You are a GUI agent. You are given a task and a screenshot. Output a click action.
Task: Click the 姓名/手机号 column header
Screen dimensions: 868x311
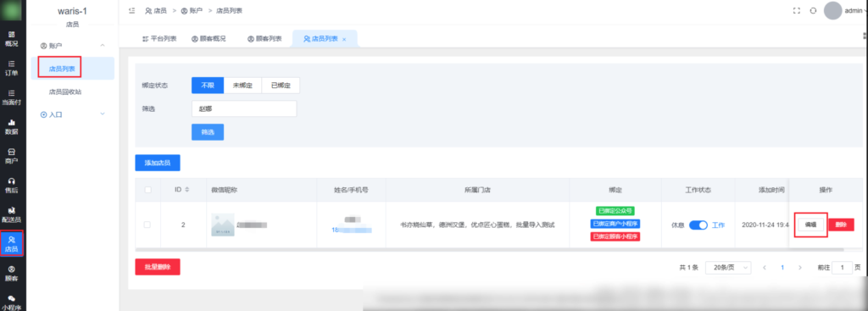pyautogui.click(x=352, y=190)
